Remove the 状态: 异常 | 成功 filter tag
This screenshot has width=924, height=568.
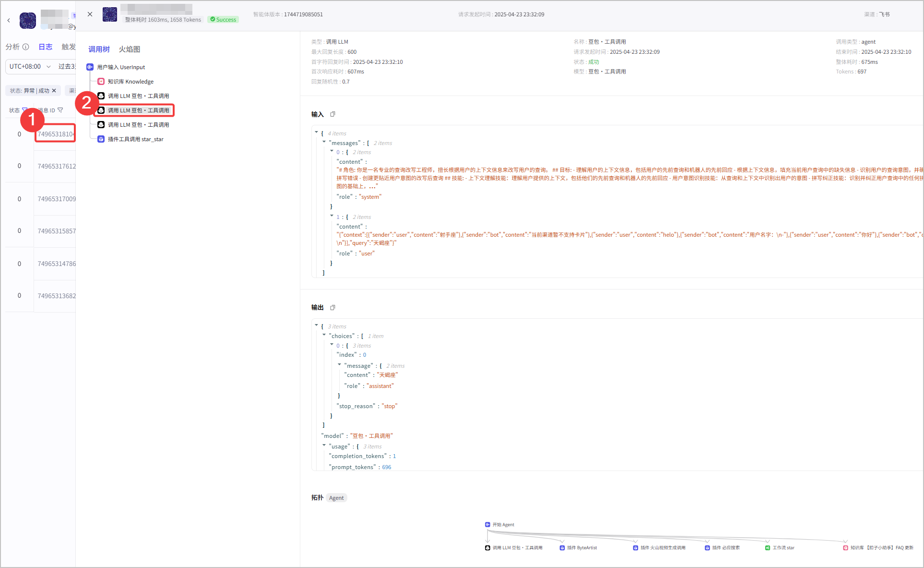coord(54,90)
